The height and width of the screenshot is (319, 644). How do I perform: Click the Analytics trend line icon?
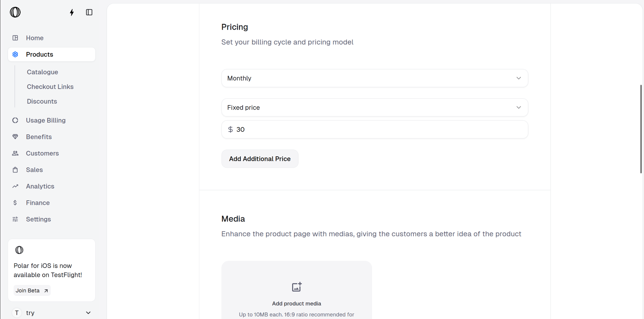(x=15, y=186)
